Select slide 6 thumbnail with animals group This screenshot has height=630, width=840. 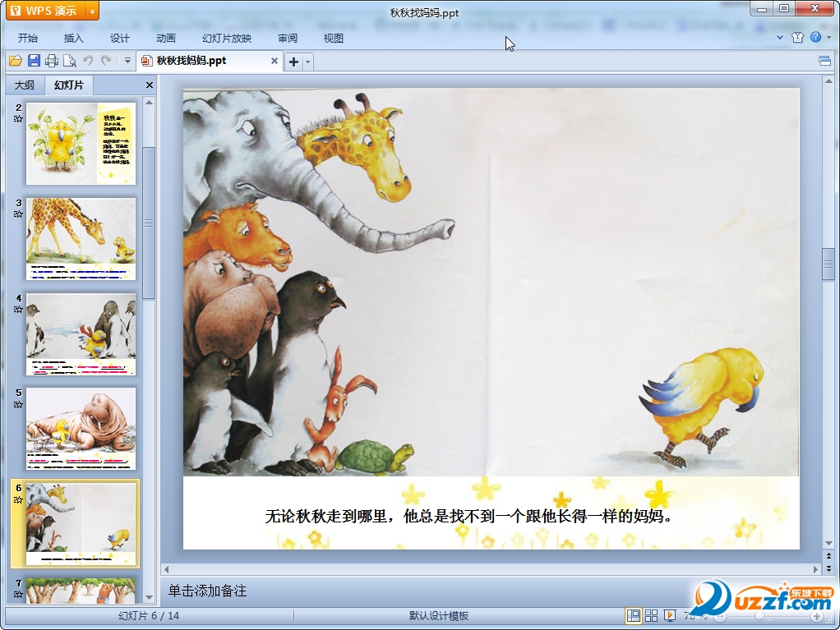[81, 524]
